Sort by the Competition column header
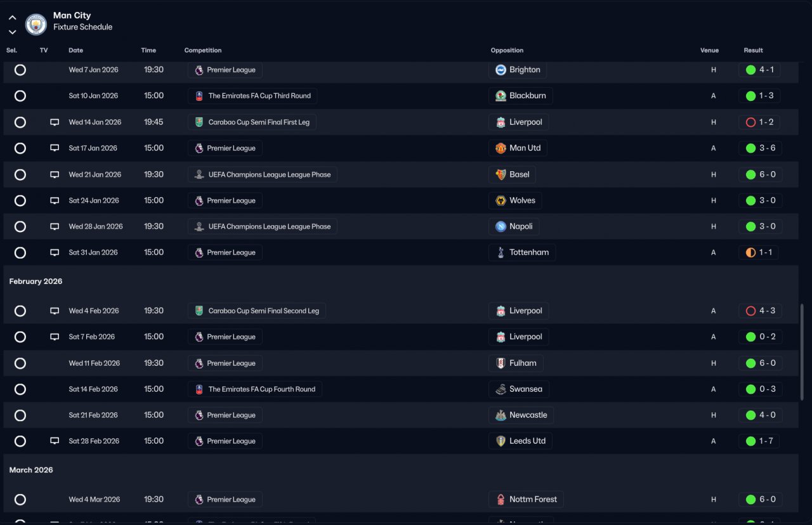The width and height of the screenshot is (812, 525). 203,50
